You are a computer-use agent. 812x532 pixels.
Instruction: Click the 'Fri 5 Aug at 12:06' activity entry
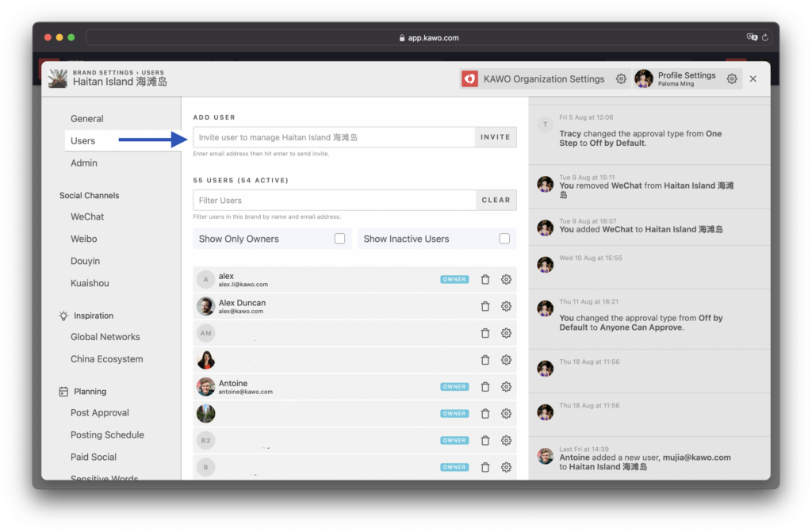(649, 135)
